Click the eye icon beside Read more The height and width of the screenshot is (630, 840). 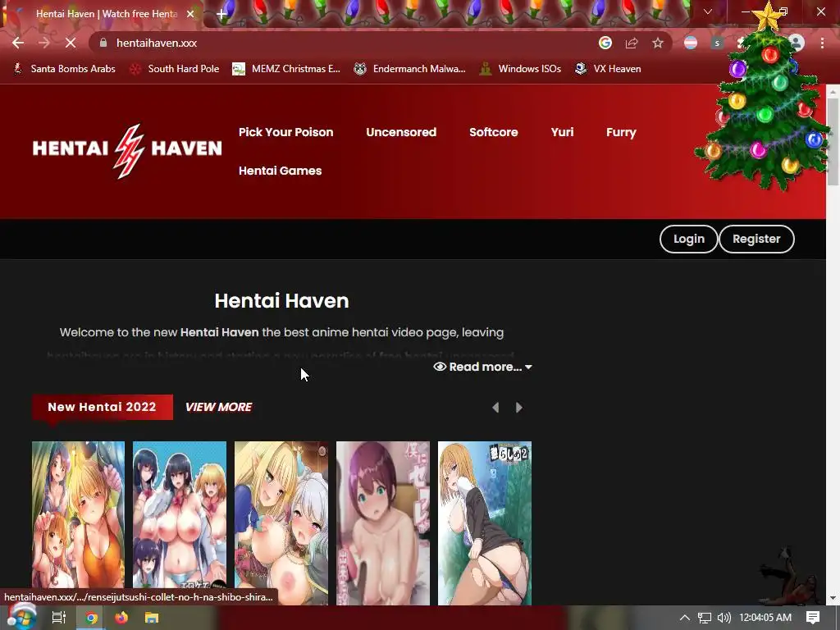[440, 367]
